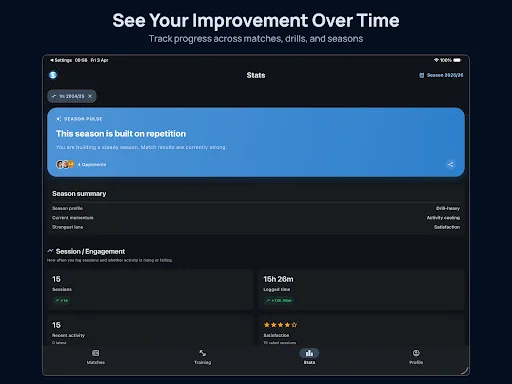Click the '4 Opponents' label
The image size is (512, 384).
[x=92, y=165]
